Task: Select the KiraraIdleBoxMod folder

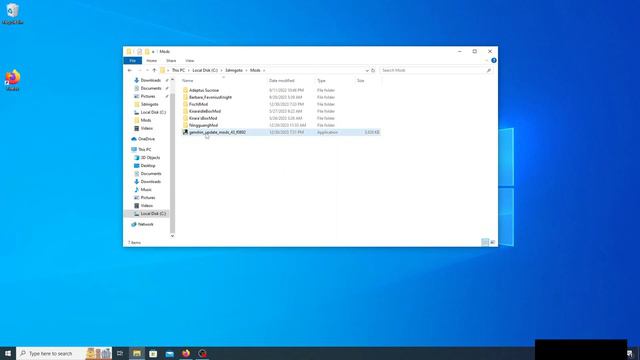Action: pyautogui.click(x=205, y=111)
